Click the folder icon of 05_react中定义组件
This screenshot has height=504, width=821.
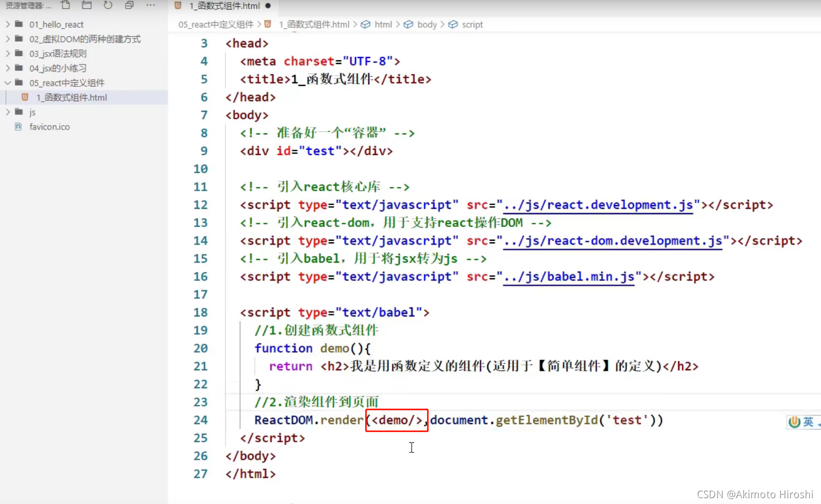pyautogui.click(x=19, y=83)
